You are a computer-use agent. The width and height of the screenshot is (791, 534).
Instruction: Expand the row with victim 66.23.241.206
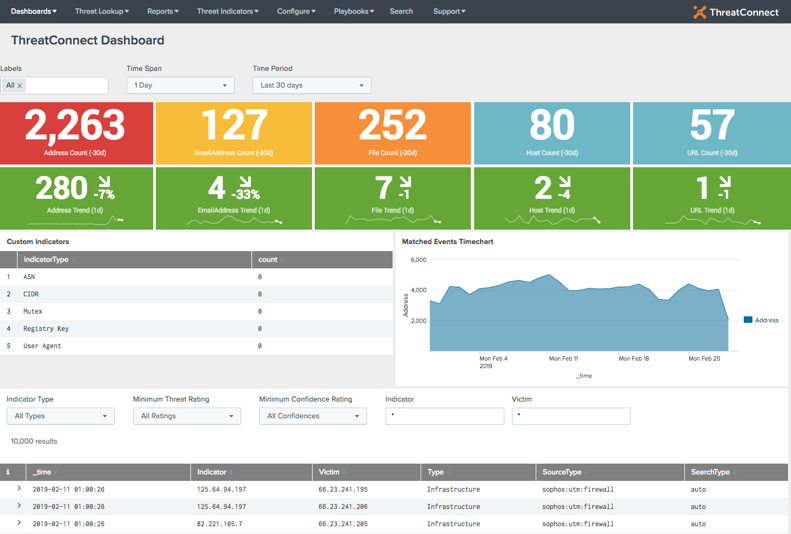click(19, 505)
